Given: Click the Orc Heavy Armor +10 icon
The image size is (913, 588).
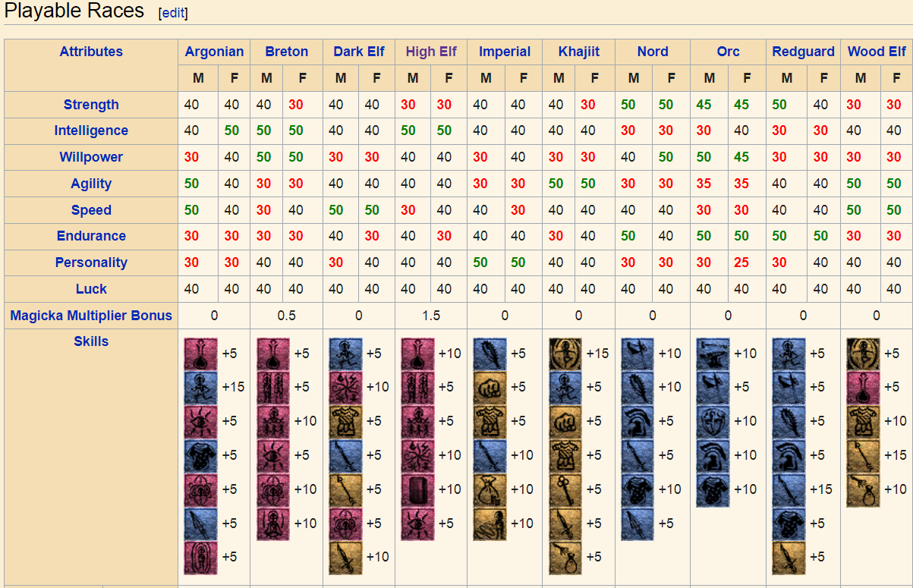Looking at the screenshot, I should tap(713, 456).
